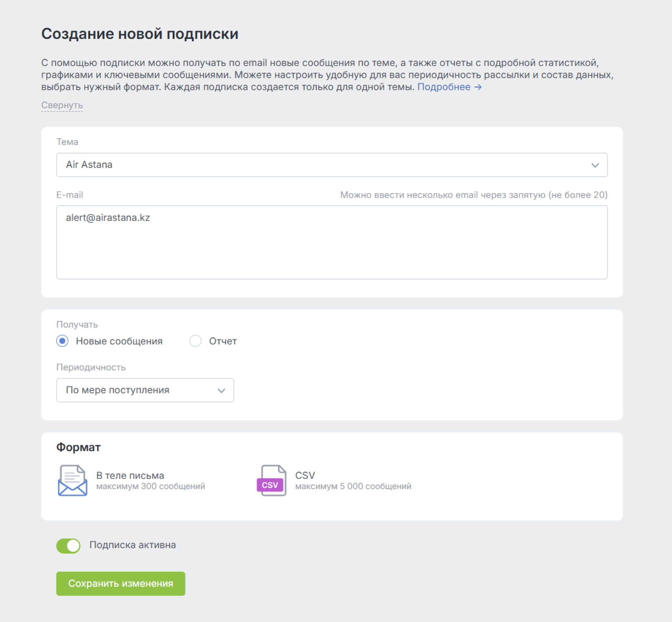Image resolution: width=672 pixels, height=622 pixels.
Task: Click the 'Подписка активна' label text
Action: click(x=133, y=545)
